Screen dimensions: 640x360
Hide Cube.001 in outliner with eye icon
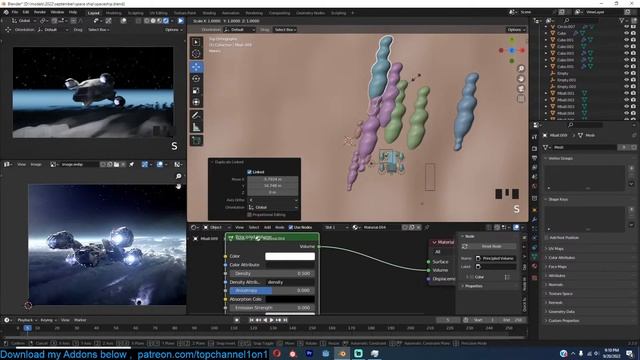coord(626,40)
